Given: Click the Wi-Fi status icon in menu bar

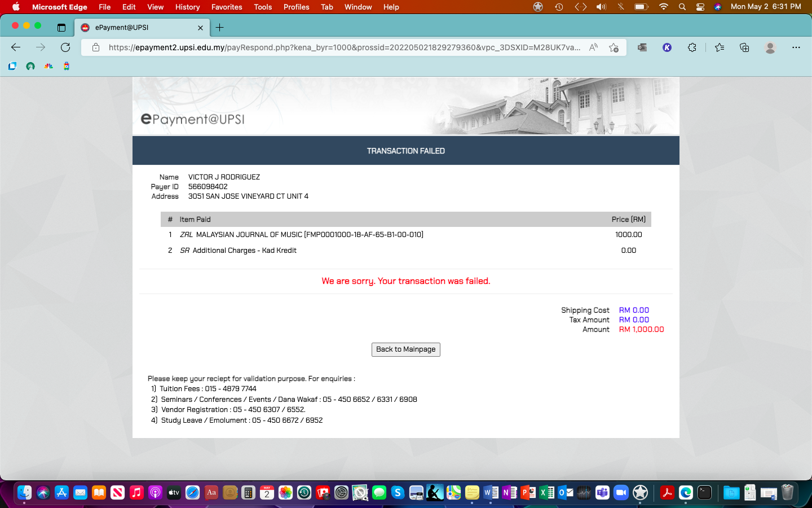Looking at the screenshot, I should pyautogui.click(x=663, y=7).
